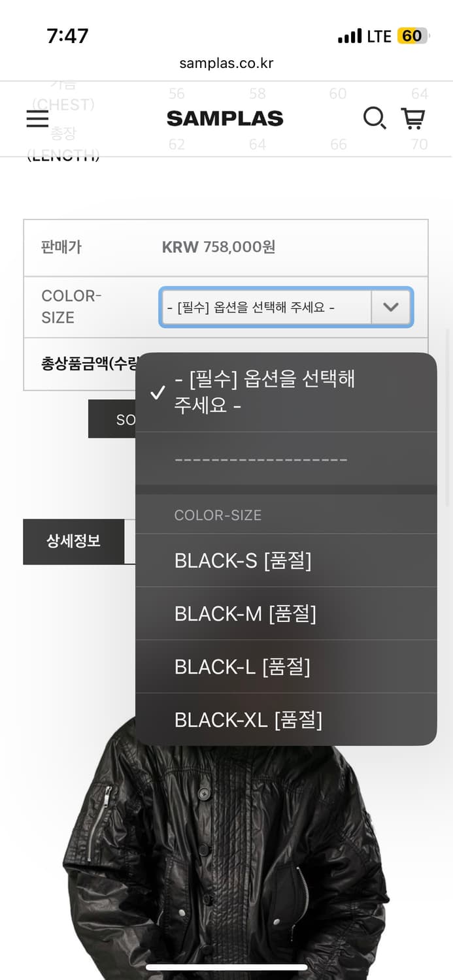Open the COLOR-SIZE dropdown chevron
Viewport: 453px width, 980px height.
coord(392,307)
